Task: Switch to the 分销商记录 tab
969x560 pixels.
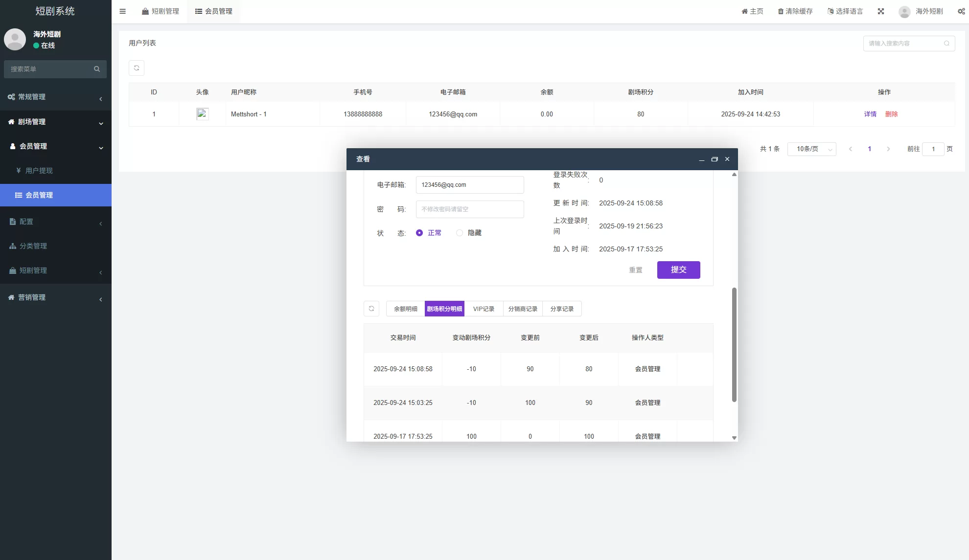Action: 523,309
